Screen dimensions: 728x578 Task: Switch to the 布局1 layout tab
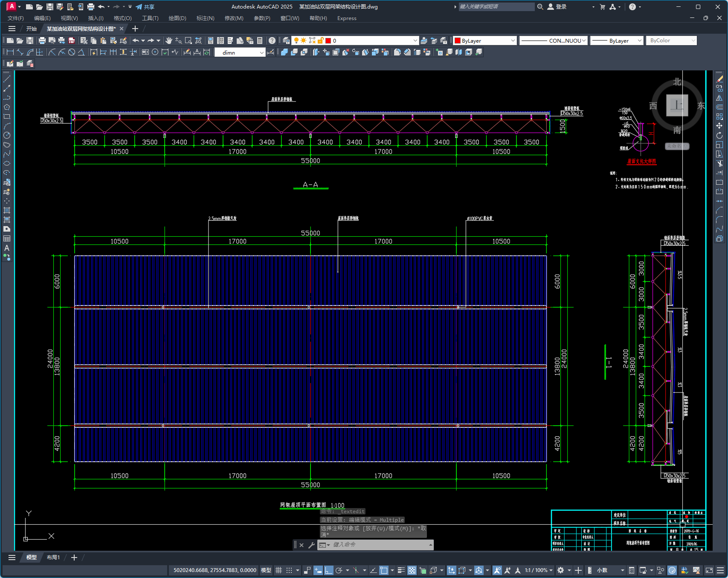53,558
